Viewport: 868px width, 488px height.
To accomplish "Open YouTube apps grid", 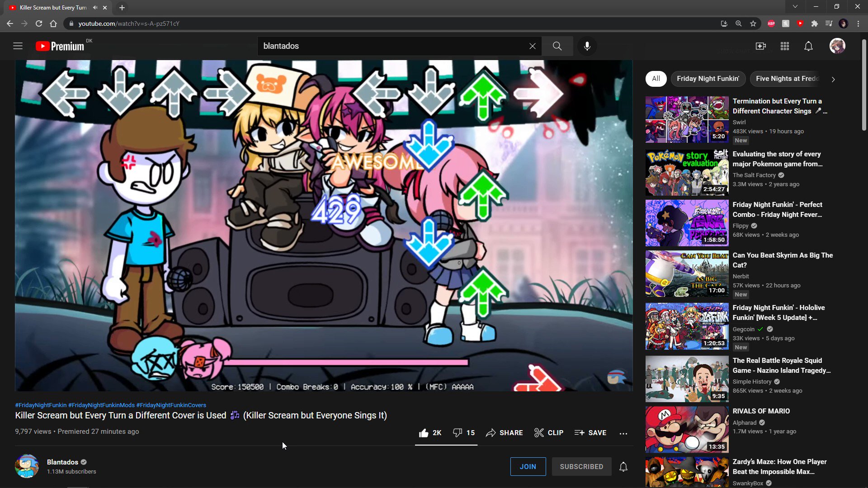I will (785, 46).
